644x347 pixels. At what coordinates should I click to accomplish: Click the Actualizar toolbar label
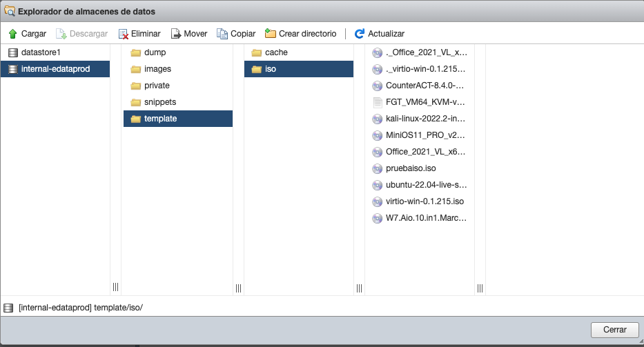pyautogui.click(x=386, y=34)
